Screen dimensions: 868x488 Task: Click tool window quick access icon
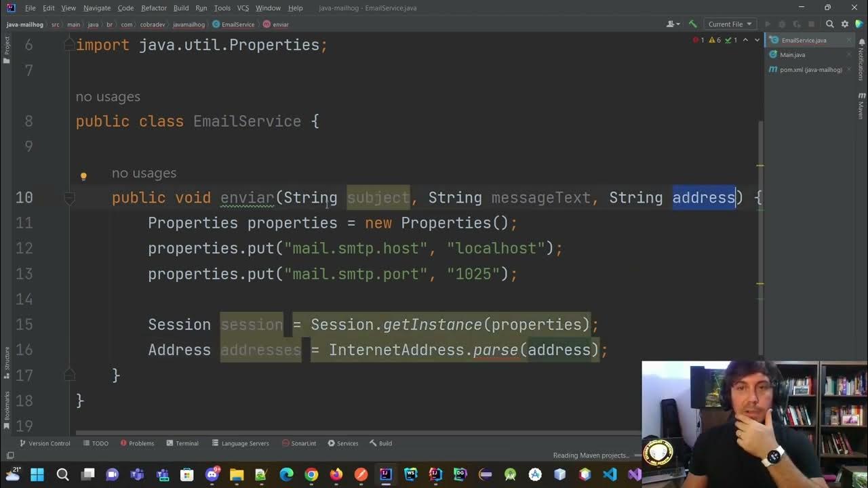point(10,455)
